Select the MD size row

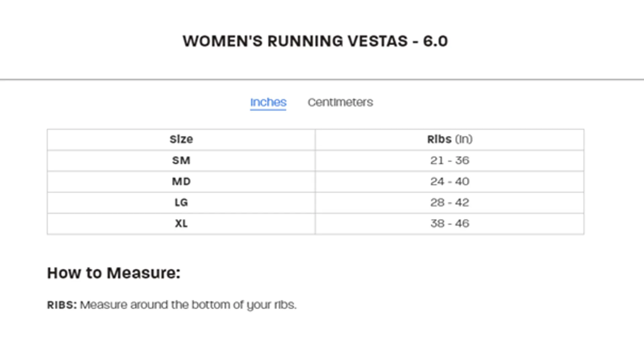(181, 182)
